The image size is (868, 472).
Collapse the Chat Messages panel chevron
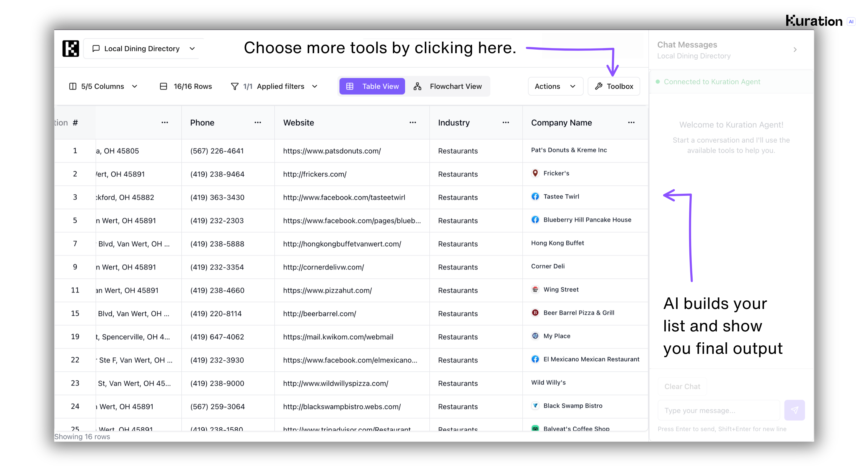point(795,50)
